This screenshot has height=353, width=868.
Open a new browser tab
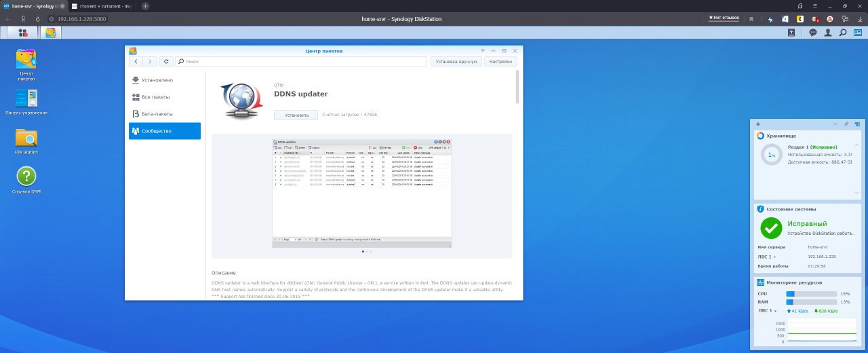pyautogui.click(x=145, y=5)
